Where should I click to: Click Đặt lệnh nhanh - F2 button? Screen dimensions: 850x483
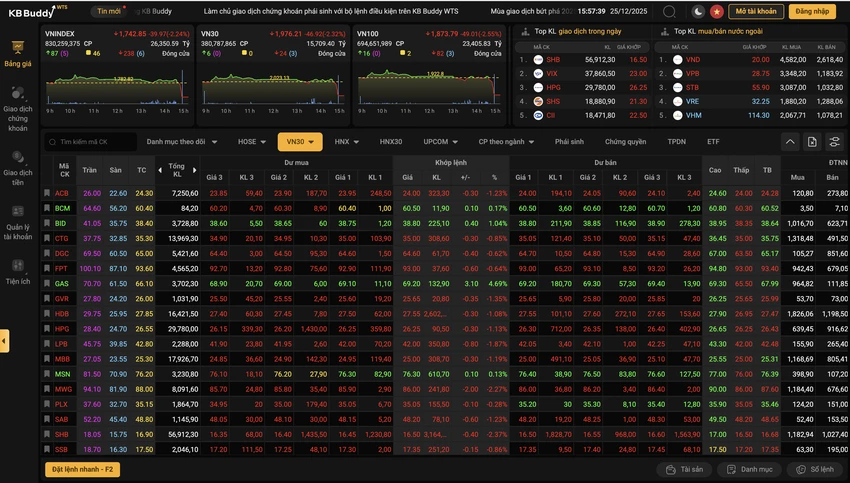pos(82,469)
